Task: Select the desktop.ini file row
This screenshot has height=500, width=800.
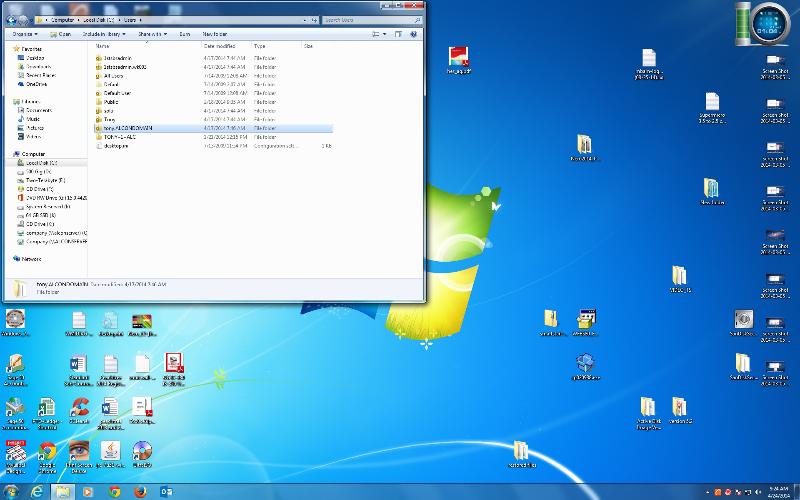Action: tap(213, 145)
